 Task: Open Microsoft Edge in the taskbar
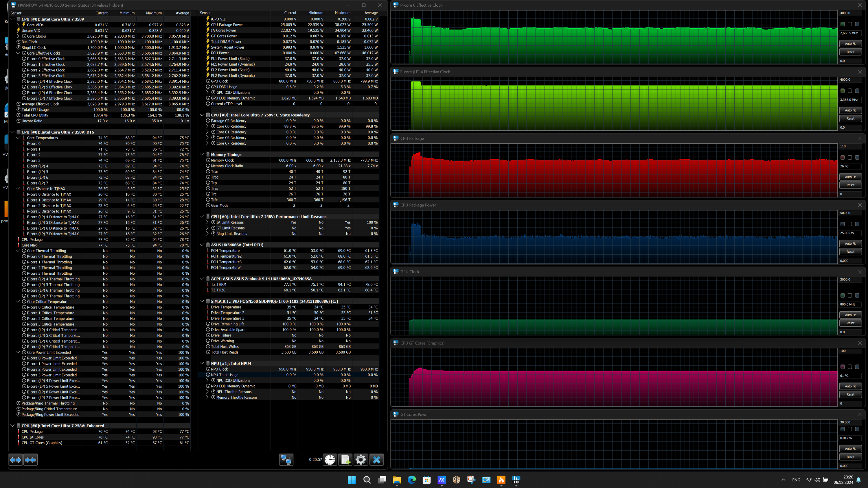click(411, 480)
